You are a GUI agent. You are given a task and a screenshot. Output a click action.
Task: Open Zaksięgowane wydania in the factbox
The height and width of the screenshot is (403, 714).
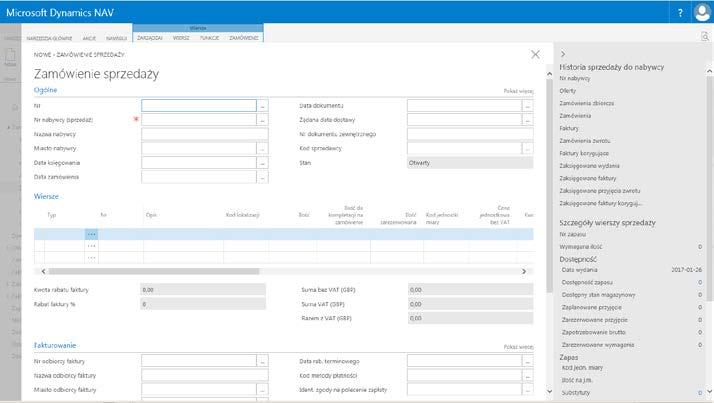(589, 166)
